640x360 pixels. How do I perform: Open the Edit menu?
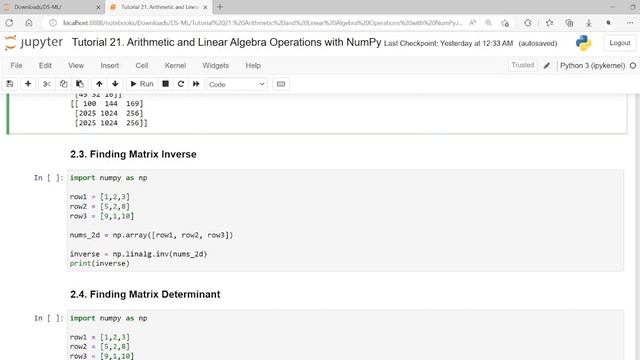(45, 65)
